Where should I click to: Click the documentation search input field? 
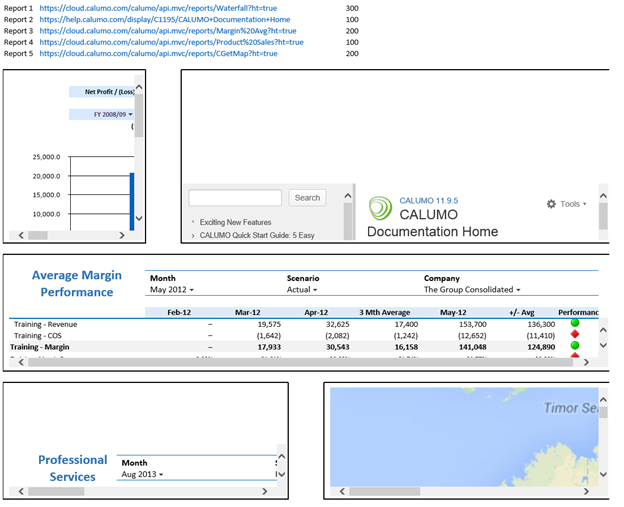(x=235, y=198)
